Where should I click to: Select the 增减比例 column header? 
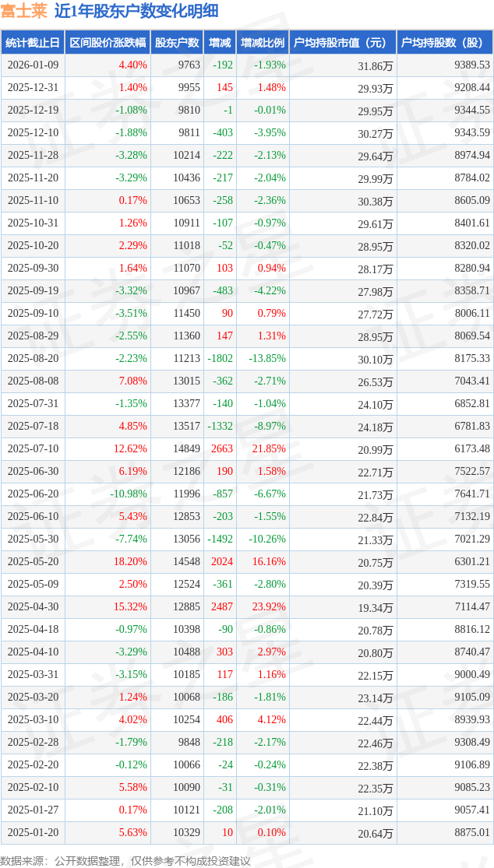pos(263,43)
